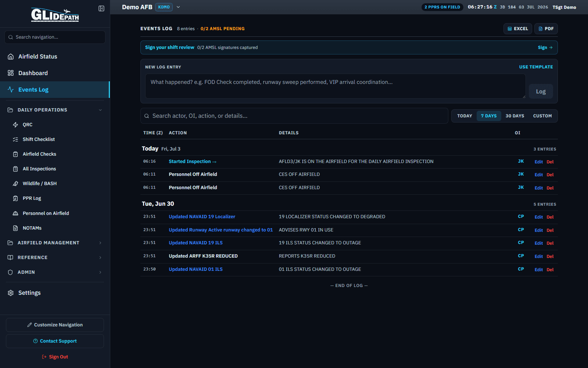Select the Today date range tab
Image resolution: width=588 pixels, height=368 pixels.
pyautogui.click(x=465, y=116)
